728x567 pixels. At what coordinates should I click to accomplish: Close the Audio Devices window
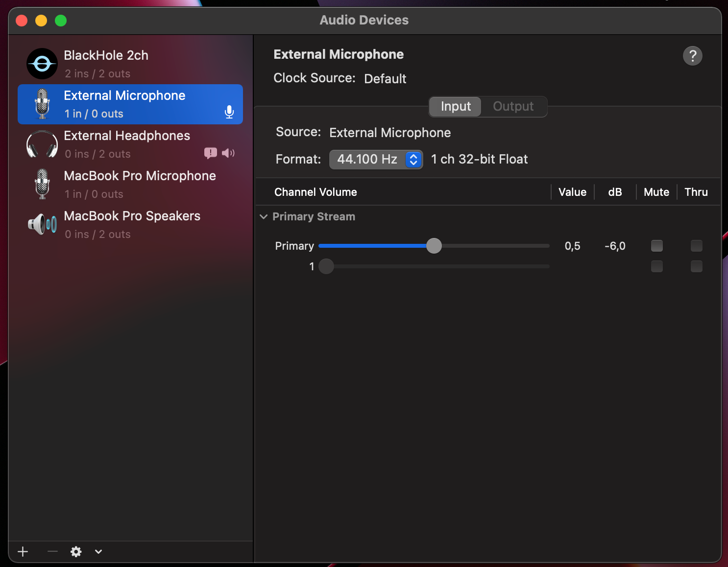tap(22, 21)
